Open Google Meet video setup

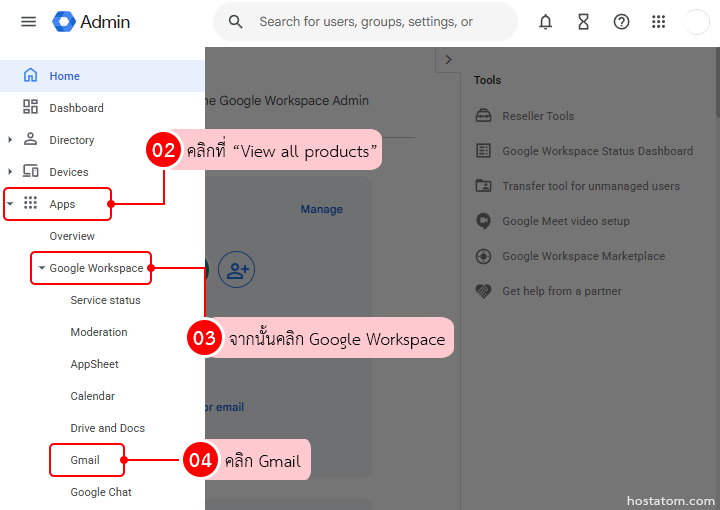(566, 221)
